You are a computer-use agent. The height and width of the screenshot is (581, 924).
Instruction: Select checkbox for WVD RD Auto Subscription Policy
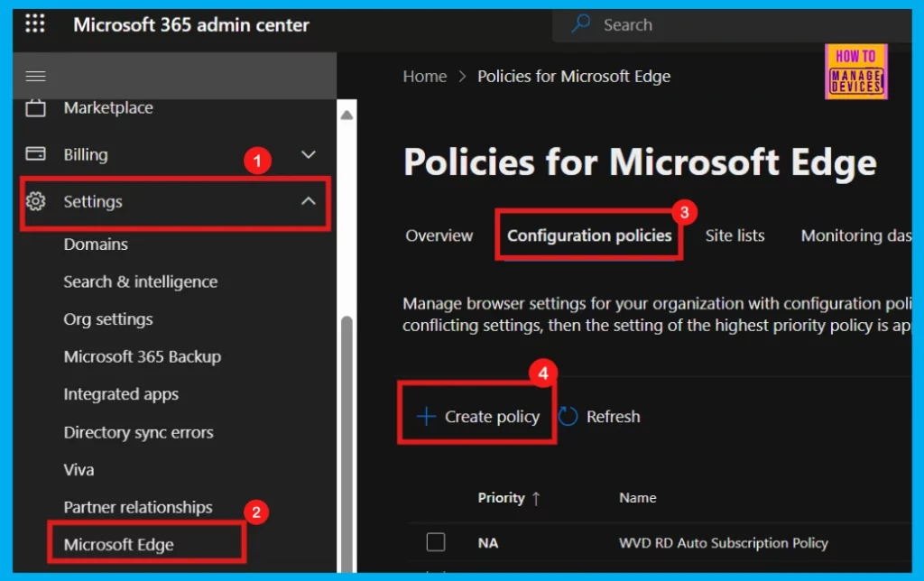[436, 541]
